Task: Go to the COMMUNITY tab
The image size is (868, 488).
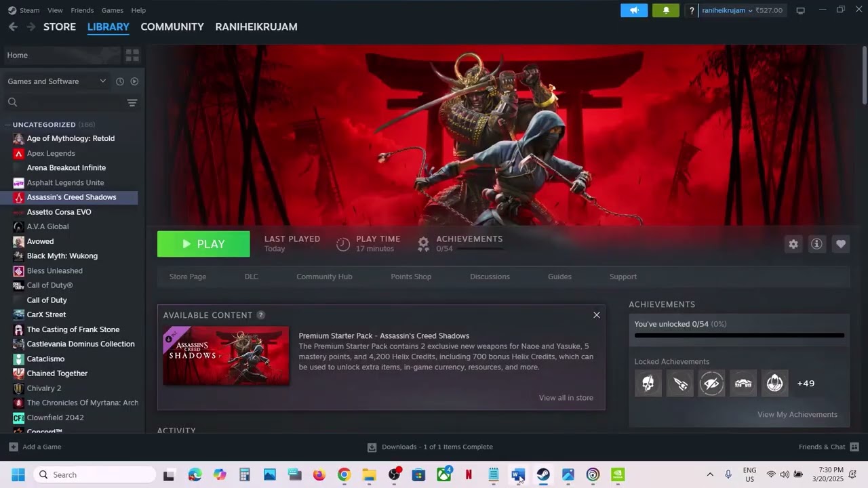Action: pos(172,26)
